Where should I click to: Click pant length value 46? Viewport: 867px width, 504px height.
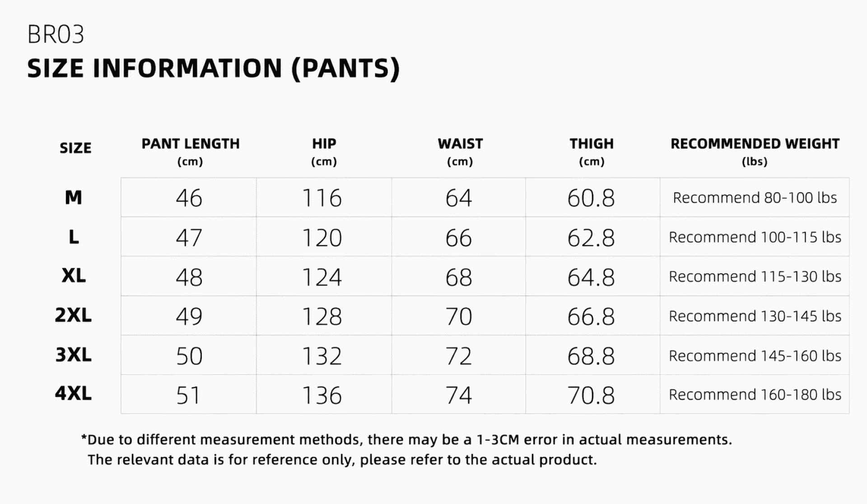coord(189,198)
